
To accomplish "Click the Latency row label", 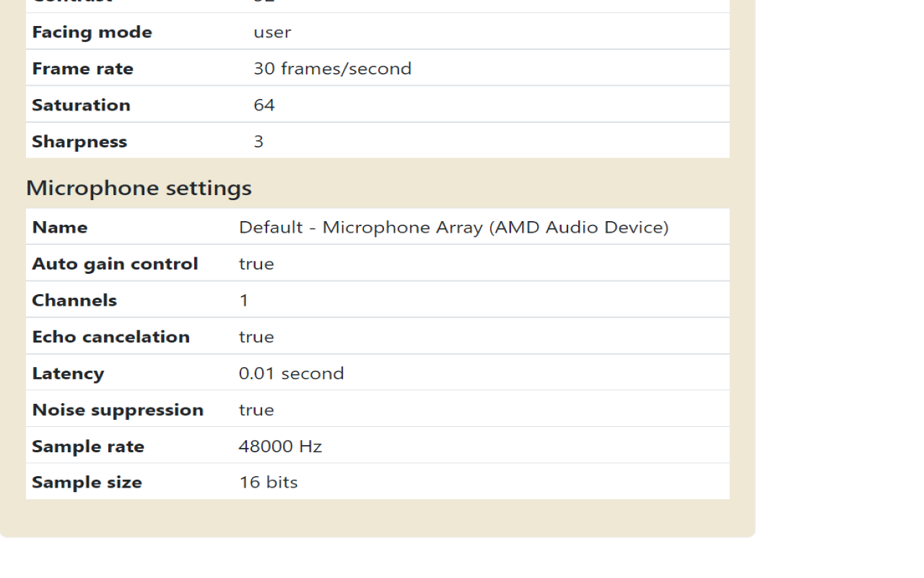I will (68, 374).
